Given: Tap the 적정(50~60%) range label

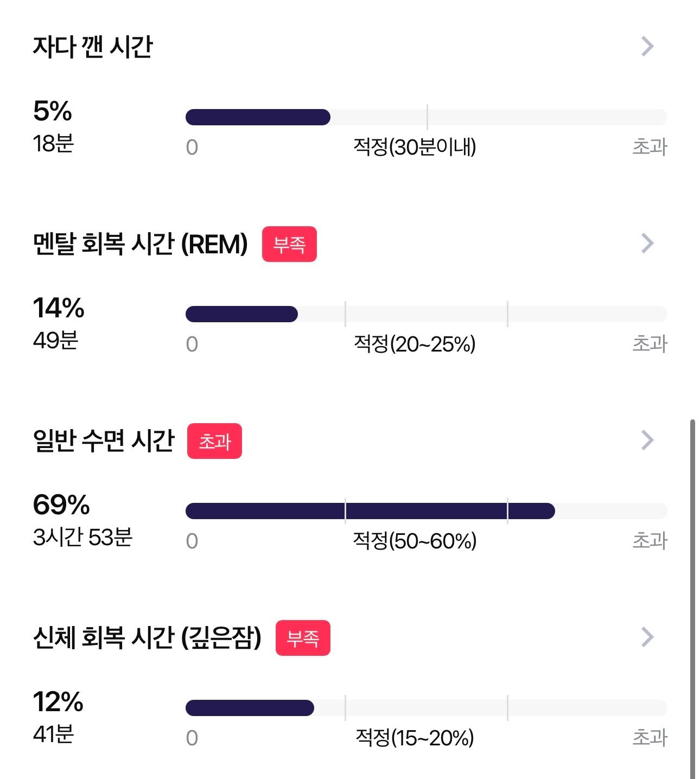Looking at the screenshot, I should pyautogui.click(x=415, y=541).
